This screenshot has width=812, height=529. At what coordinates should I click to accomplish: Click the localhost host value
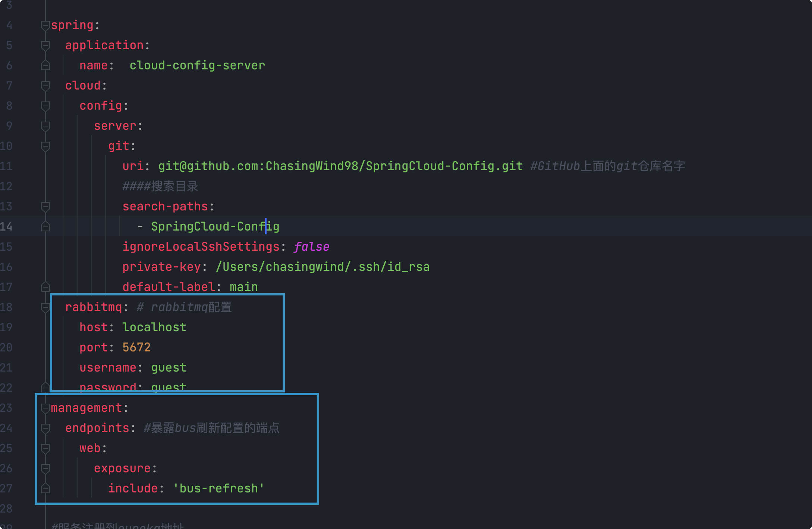(154, 328)
